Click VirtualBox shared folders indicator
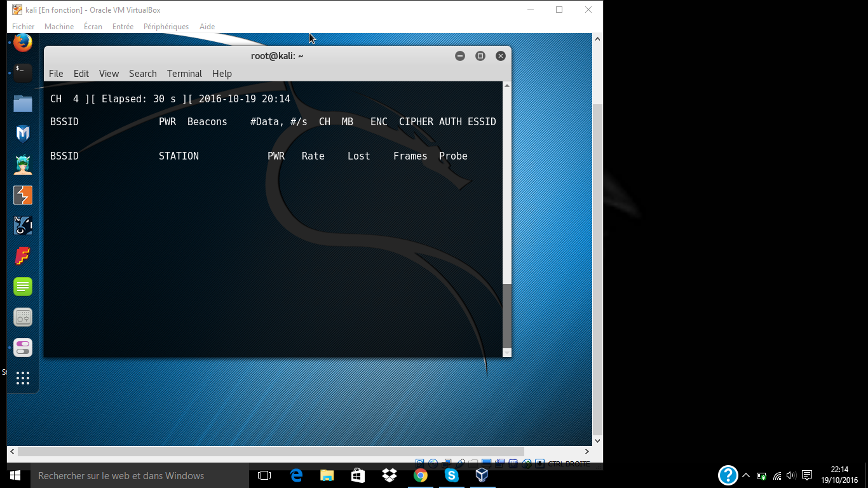Screen dimensions: 868x488 pos(473,464)
